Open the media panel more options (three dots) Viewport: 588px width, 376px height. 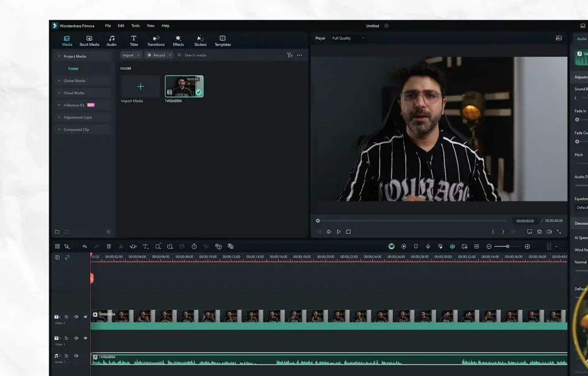click(x=299, y=55)
